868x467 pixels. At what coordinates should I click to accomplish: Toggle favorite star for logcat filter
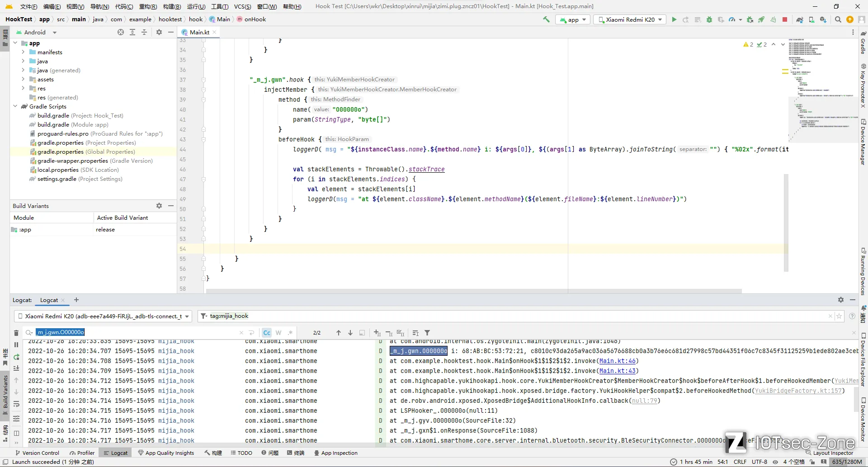(839, 316)
